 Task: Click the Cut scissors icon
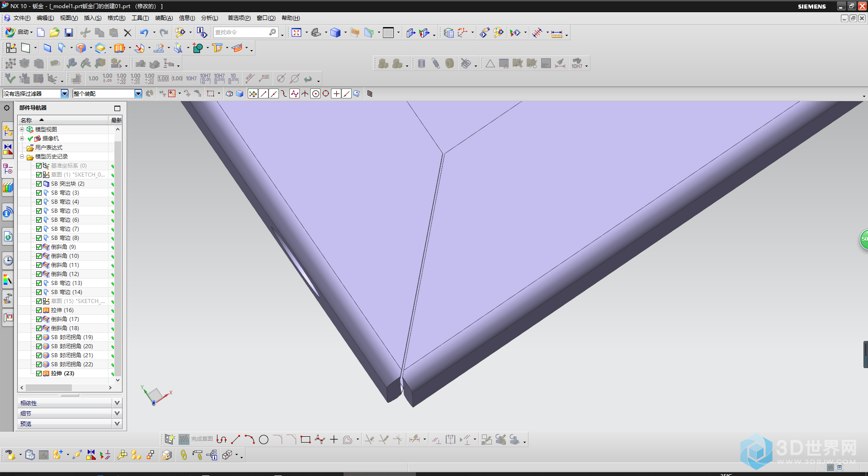point(85,33)
